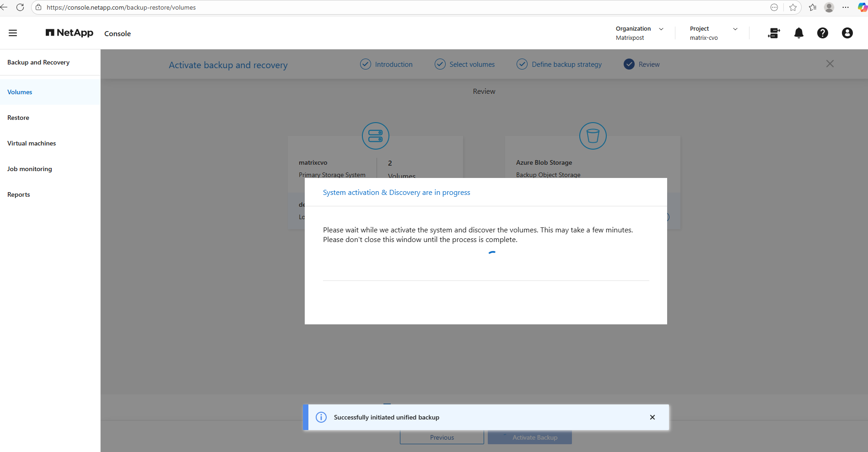868x452 pixels.
Task: Open the help question mark icon
Action: (823, 33)
